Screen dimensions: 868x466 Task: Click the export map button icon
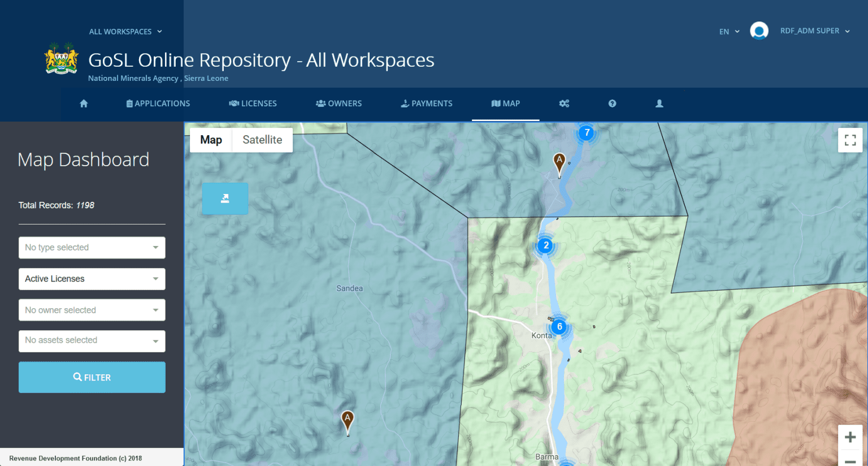point(225,199)
